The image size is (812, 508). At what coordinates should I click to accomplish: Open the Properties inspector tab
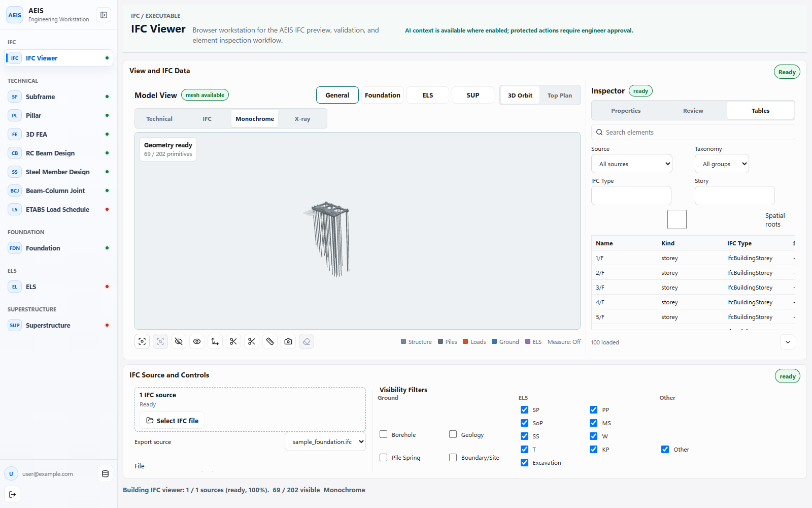[626, 111]
